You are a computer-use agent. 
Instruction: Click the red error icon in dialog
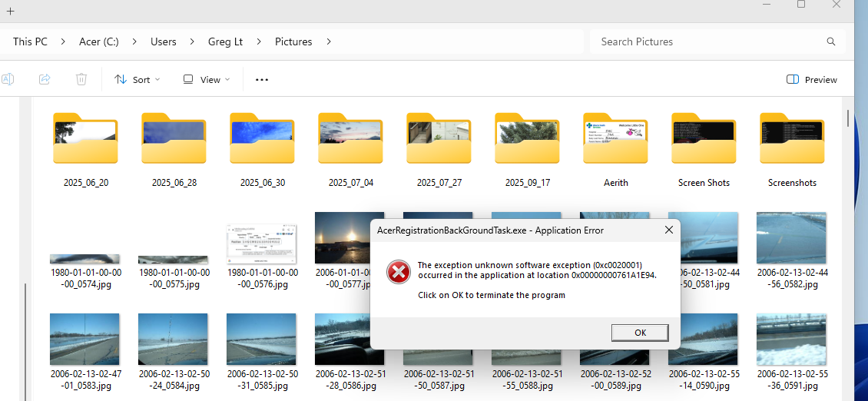click(399, 272)
